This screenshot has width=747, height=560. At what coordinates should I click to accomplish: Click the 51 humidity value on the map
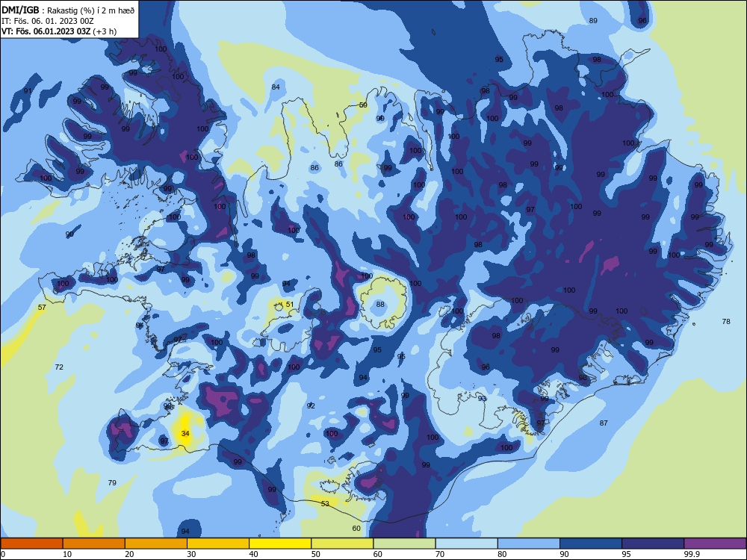290,305
